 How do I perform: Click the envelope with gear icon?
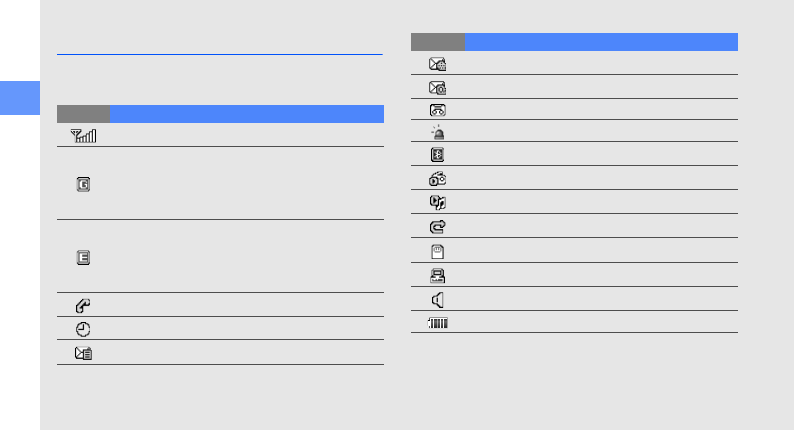pyautogui.click(x=437, y=87)
